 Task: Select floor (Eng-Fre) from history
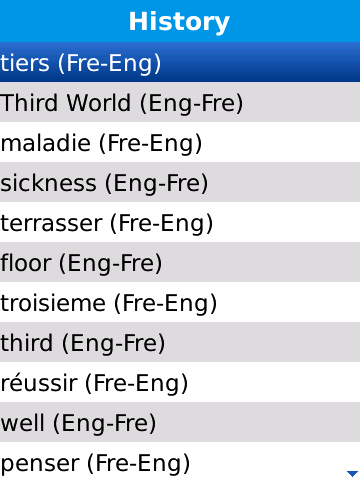[x=180, y=262]
